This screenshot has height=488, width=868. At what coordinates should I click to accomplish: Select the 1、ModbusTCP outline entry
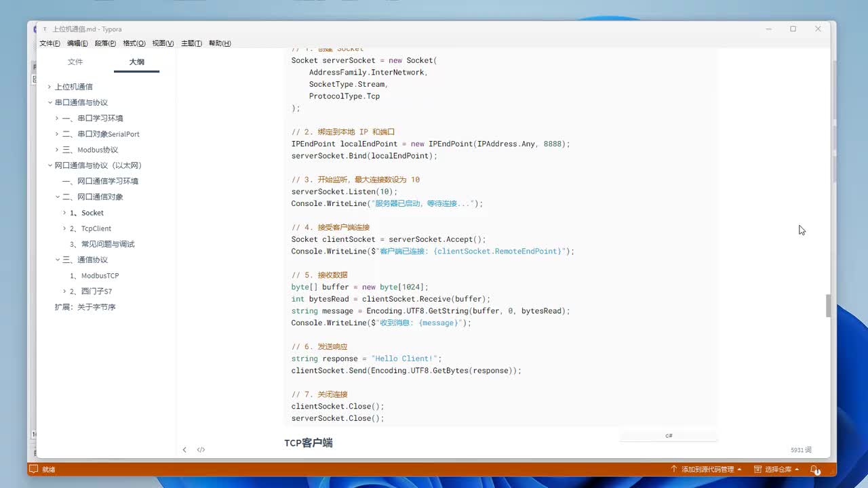click(94, 276)
